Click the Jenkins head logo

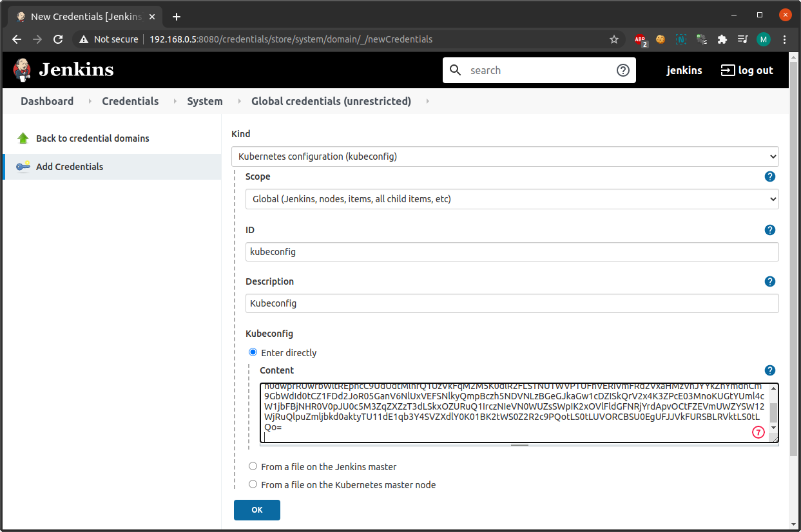coord(21,70)
